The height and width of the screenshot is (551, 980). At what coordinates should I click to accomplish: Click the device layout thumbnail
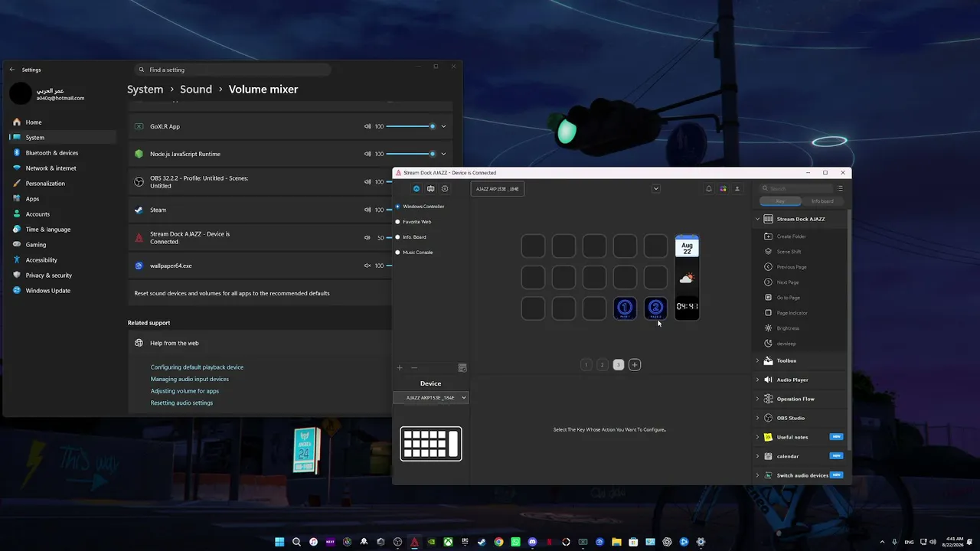coord(431,444)
